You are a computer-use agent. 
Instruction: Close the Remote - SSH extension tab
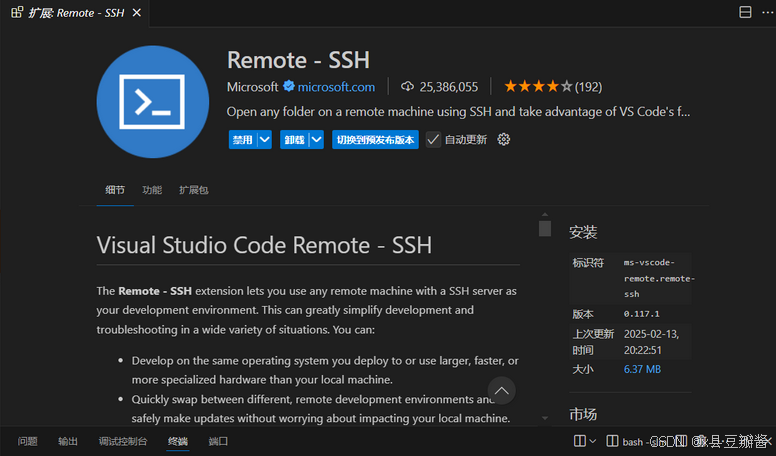[137, 13]
